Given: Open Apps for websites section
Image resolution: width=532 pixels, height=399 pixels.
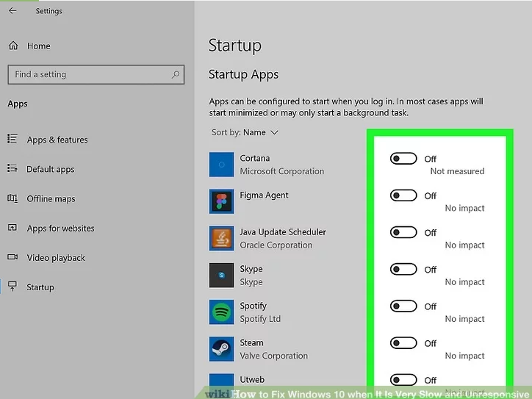Looking at the screenshot, I should 60,229.
